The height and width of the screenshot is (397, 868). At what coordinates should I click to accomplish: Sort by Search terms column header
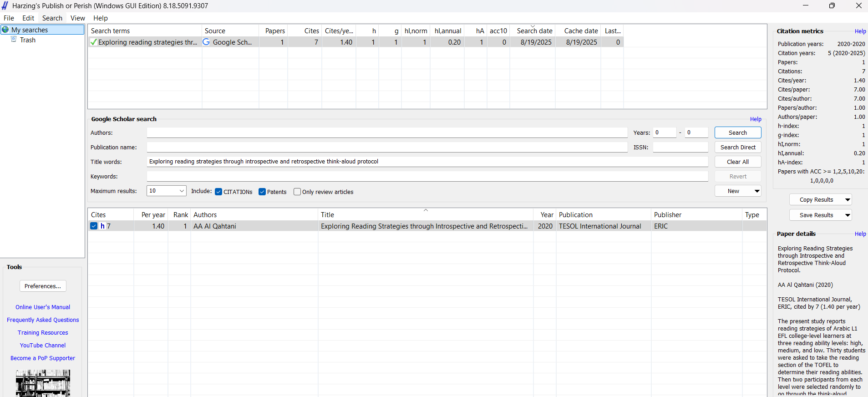pos(145,31)
